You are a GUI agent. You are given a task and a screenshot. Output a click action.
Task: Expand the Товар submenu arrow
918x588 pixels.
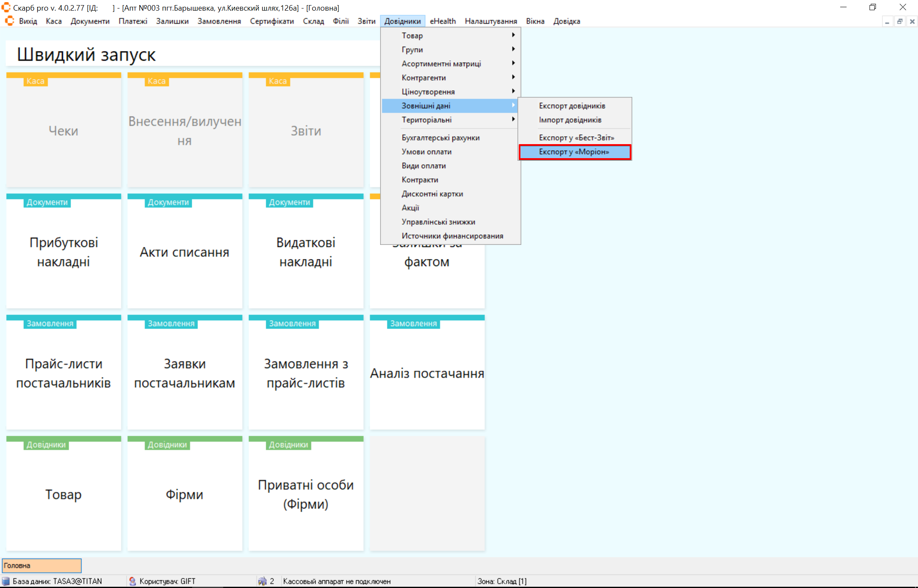(x=513, y=35)
